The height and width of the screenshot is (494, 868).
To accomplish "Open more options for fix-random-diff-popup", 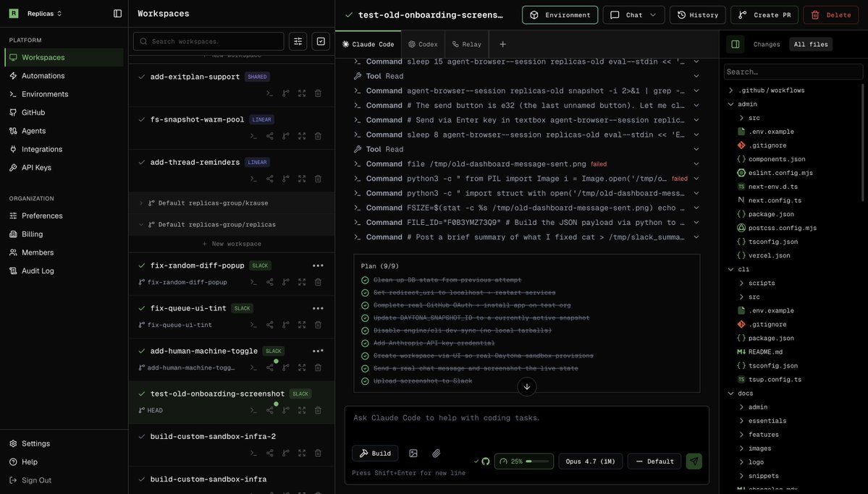I will click(x=318, y=265).
